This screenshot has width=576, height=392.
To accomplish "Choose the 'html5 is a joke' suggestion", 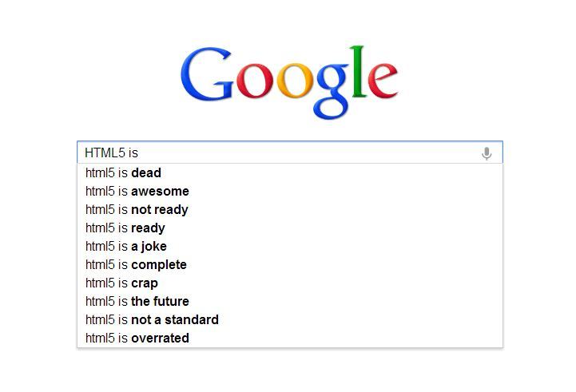I will [x=126, y=246].
